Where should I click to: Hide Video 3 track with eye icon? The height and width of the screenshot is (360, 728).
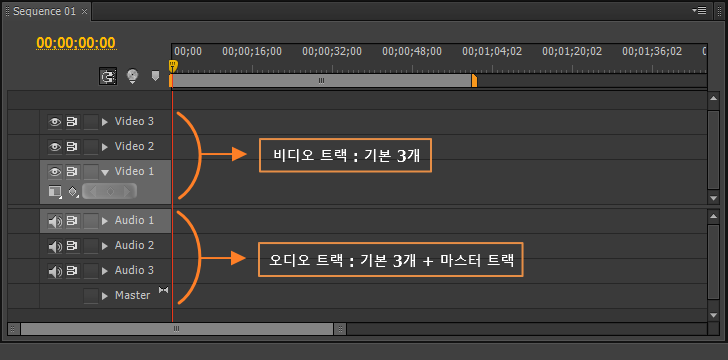coord(55,122)
